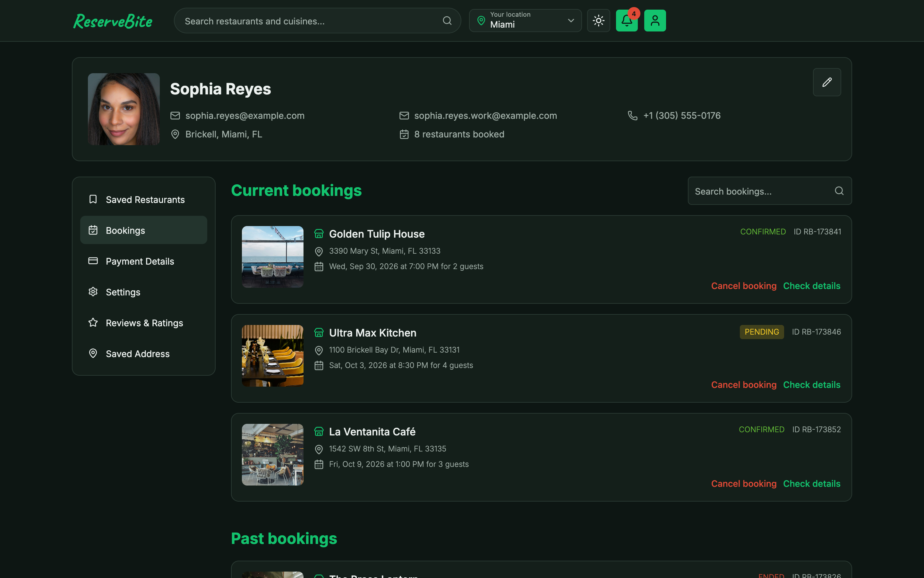Click booking ID RB-173841 text
The height and width of the screenshot is (578, 924).
point(817,232)
